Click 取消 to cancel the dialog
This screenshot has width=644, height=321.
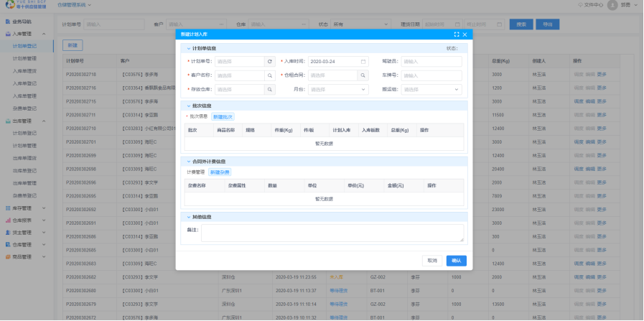(432, 261)
